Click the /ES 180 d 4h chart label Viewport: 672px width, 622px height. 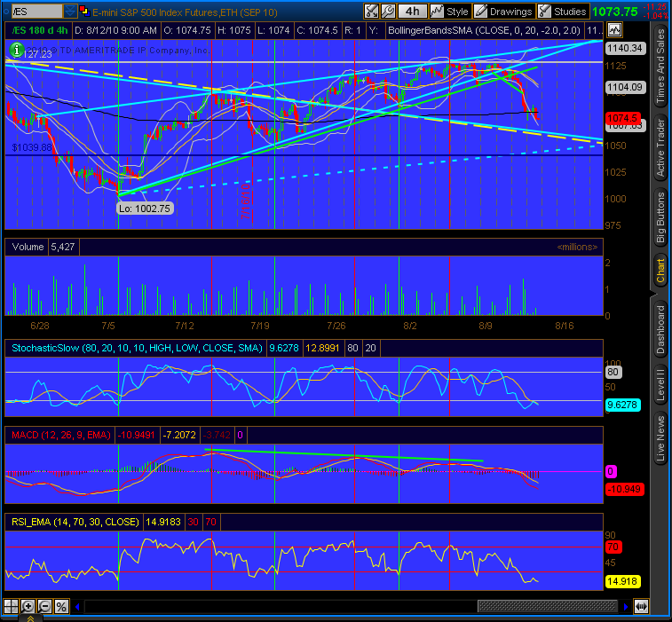tap(40, 30)
